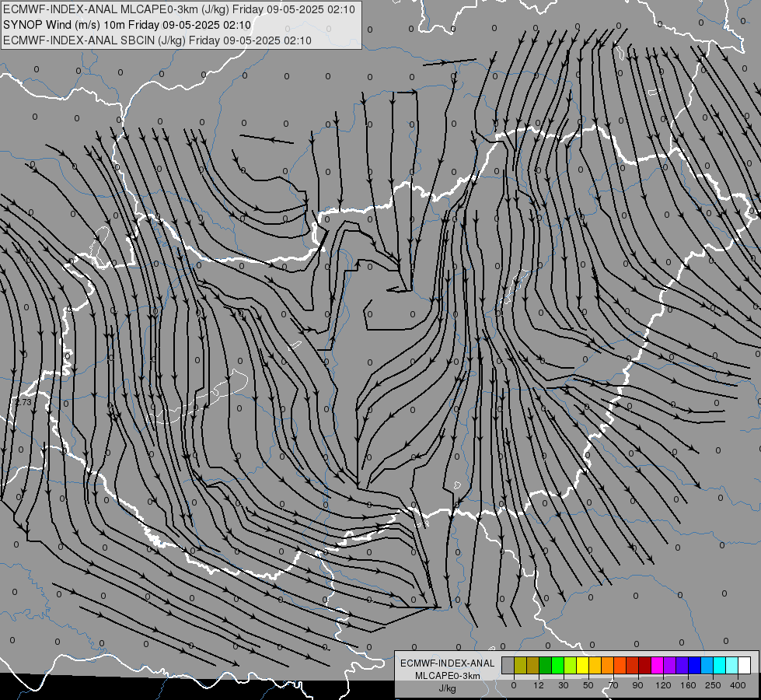The height and width of the screenshot is (700, 761).
Task: Click the legend tick label 0
Action: (x=514, y=685)
